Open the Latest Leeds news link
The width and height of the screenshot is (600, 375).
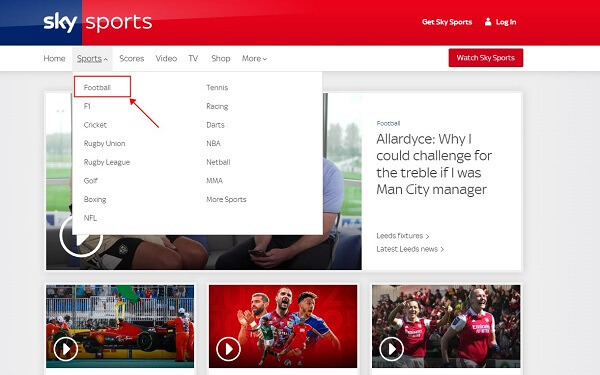410,249
